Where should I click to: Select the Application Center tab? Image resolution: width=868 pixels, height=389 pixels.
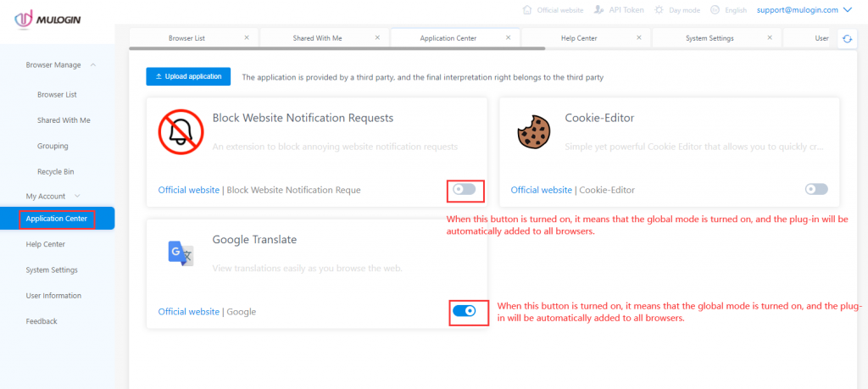point(448,38)
